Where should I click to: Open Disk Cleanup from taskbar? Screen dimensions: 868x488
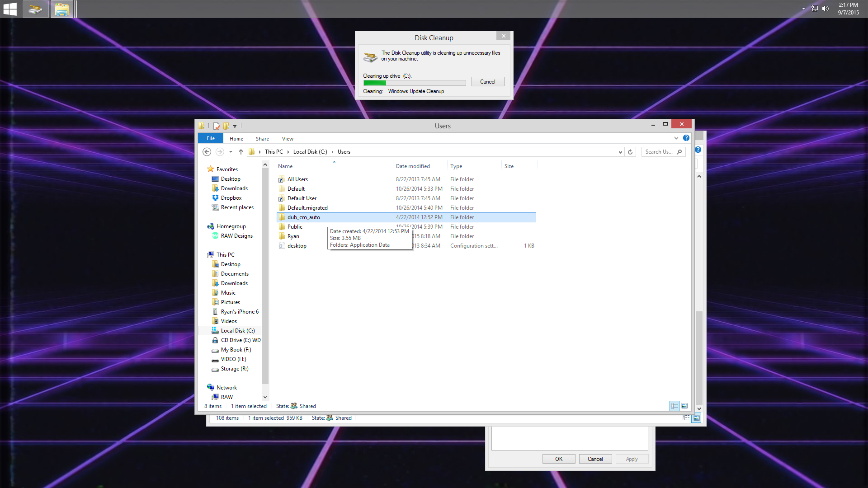point(36,9)
